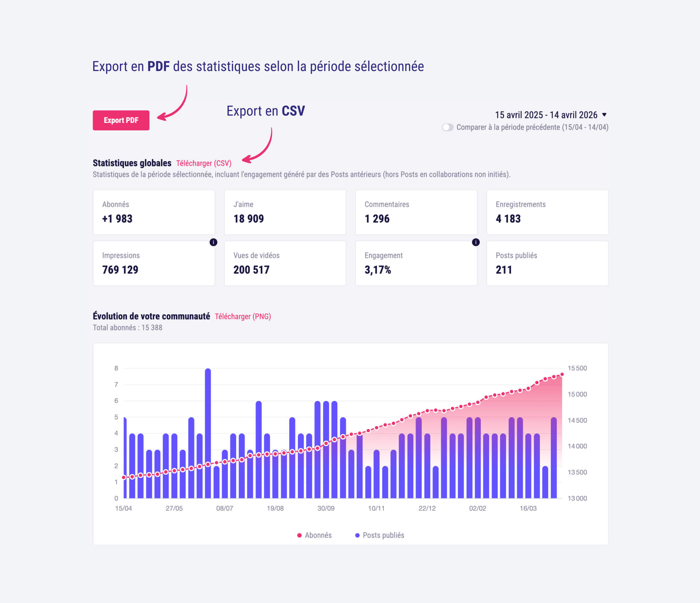Viewport: 700px width, 603px height.
Task: Select the Posts publiés 211 card
Action: [547, 263]
